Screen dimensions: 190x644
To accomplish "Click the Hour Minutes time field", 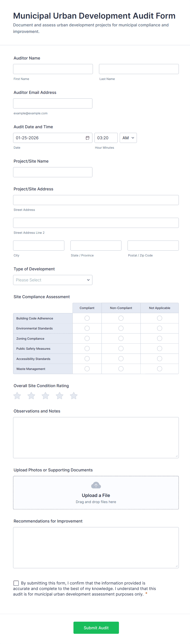I will 106,138.
